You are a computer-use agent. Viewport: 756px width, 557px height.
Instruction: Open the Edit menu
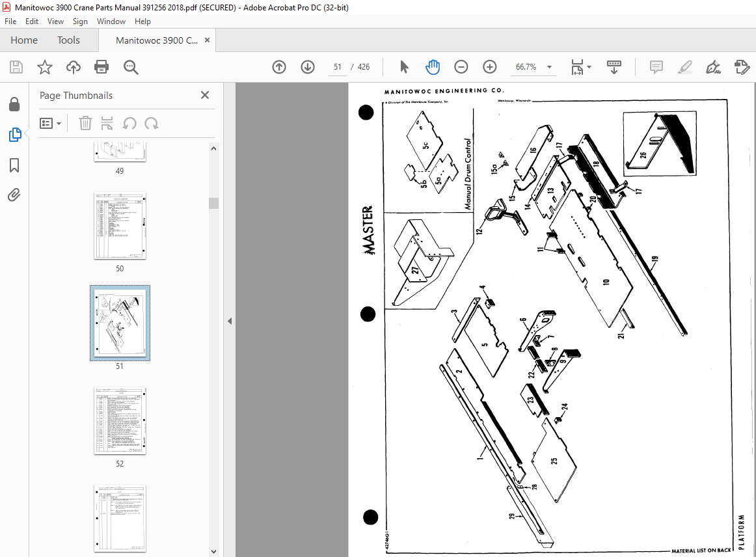pyautogui.click(x=32, y=21)
